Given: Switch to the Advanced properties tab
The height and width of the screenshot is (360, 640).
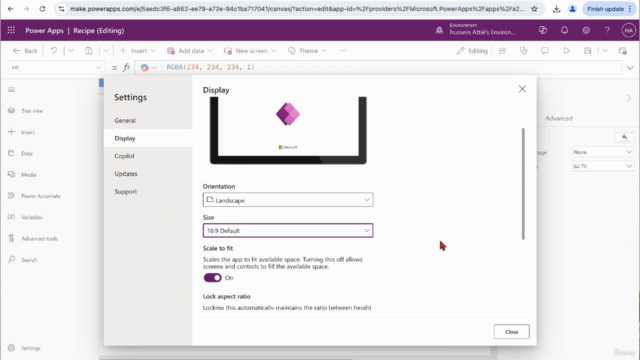Looking at the screenshot, I should [x=558, y=118].
